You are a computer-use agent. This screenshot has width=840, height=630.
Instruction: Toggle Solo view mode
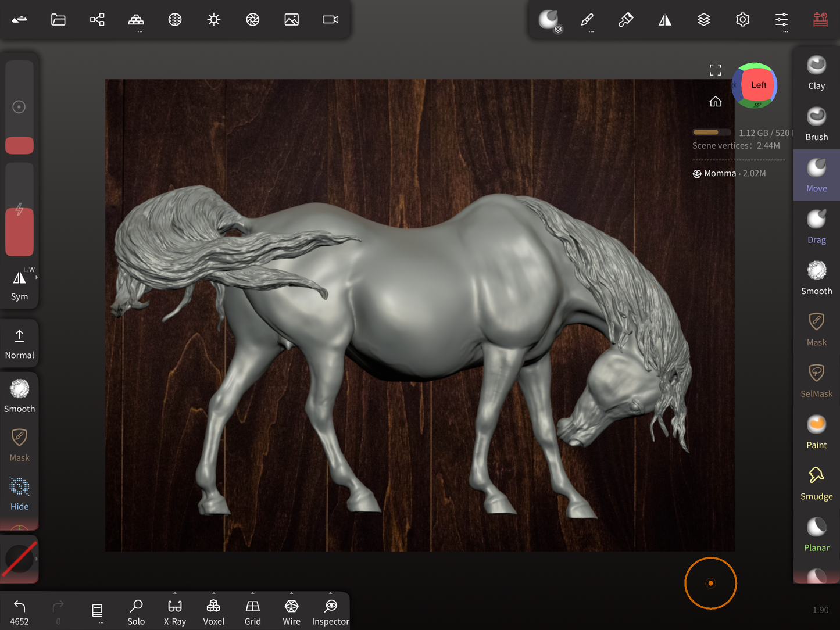pos(136,612)
